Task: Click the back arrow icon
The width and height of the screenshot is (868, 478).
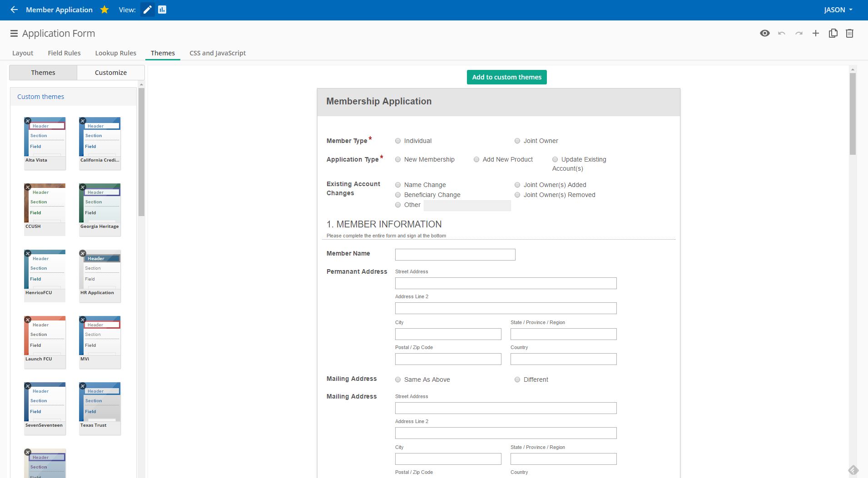Action: tap(14, 10)
